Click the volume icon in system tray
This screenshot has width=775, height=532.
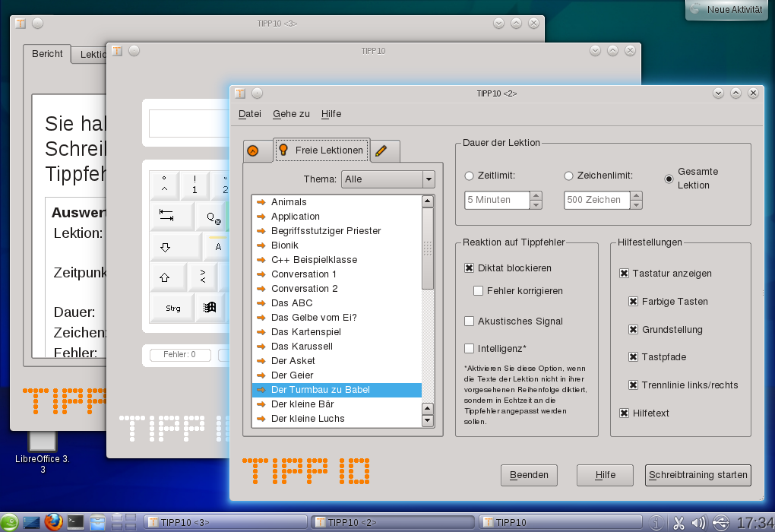(x=698, y=523)
